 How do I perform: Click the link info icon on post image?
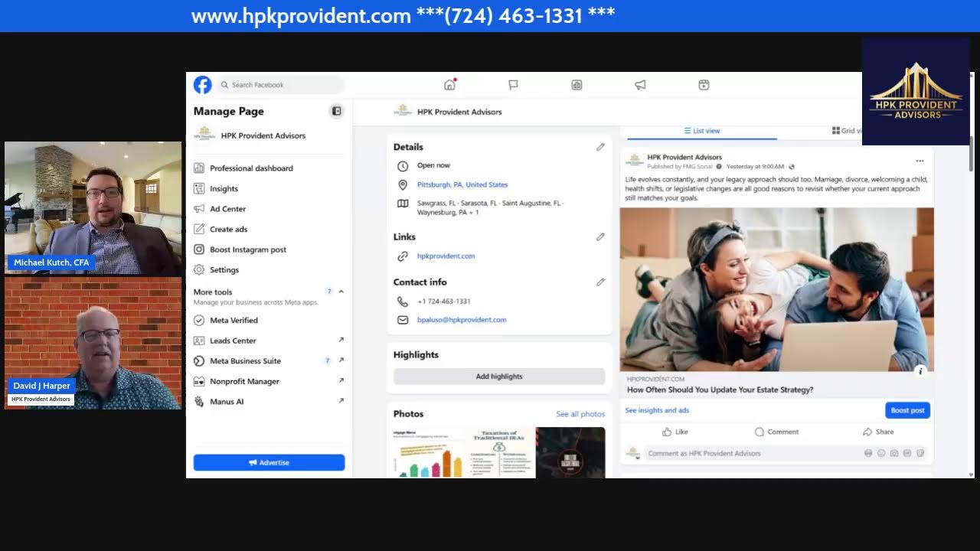click(921, 371)
